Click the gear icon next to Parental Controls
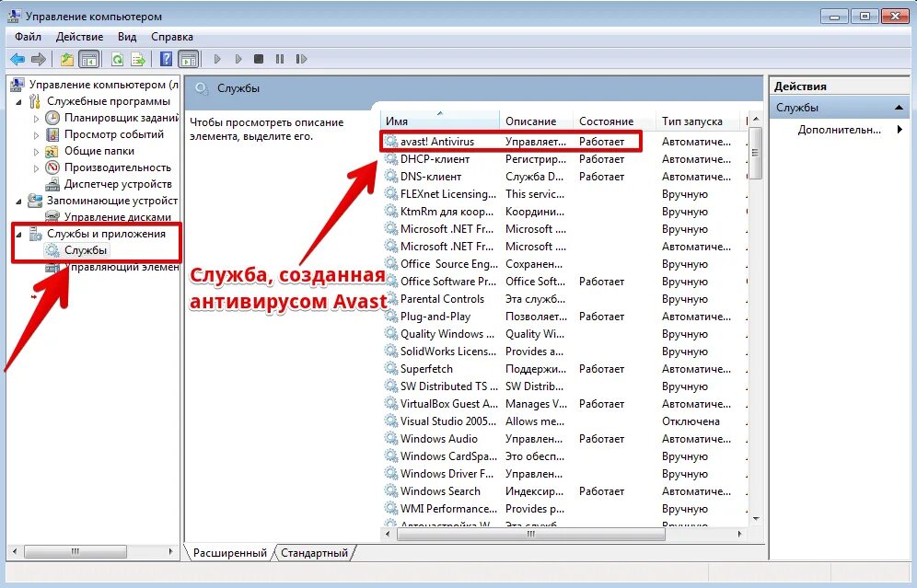This screenshot has width=917, height=588. [x=390, y=299]
